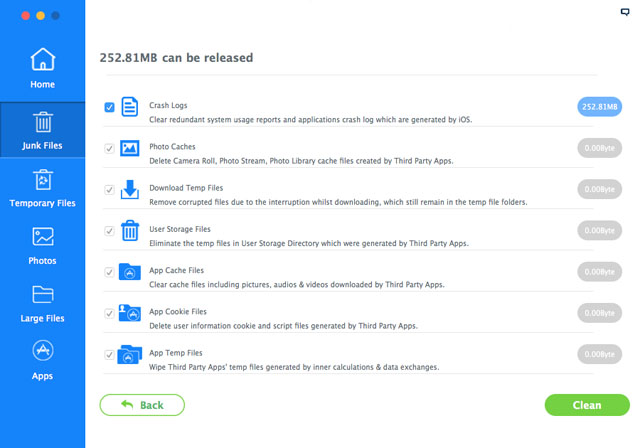
Task: Click the App Temp Files folder icon
Action: tap(130, 354)
